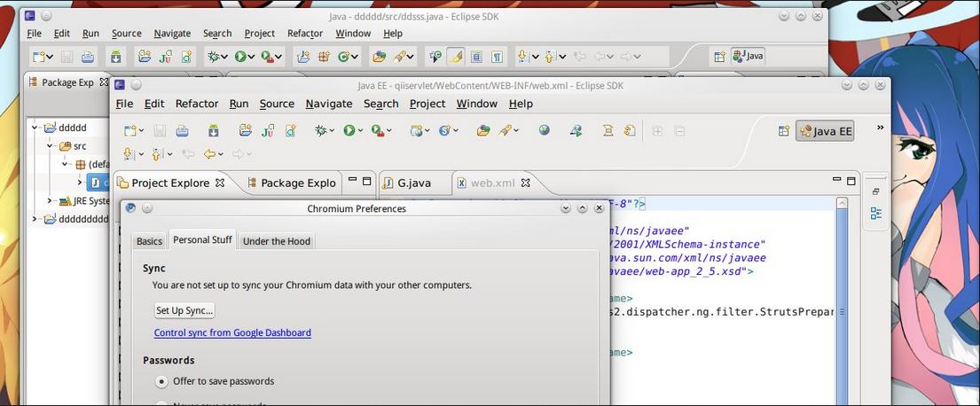Toggle block selection mode in back Java window
980x406 pixels.
[476, 56]
